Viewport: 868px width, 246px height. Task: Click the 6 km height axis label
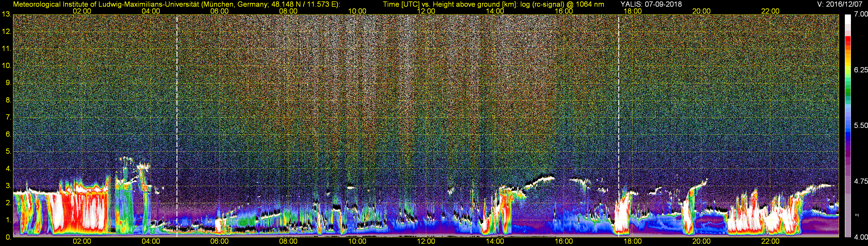(x=8, y=135)
